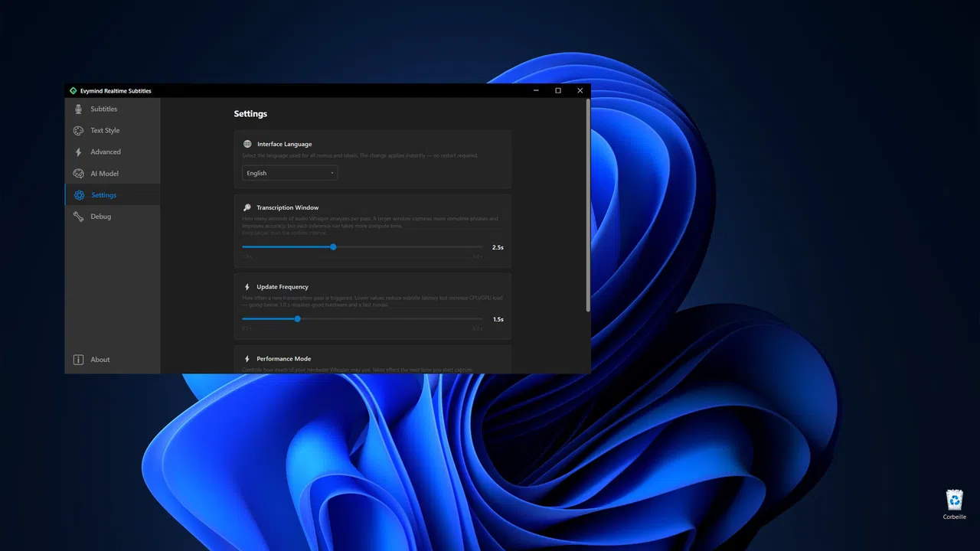Image resolution: width=980 pixels, height=551 pixels.
Task: Click the Interface Language section title
Action: coord(284,144)
